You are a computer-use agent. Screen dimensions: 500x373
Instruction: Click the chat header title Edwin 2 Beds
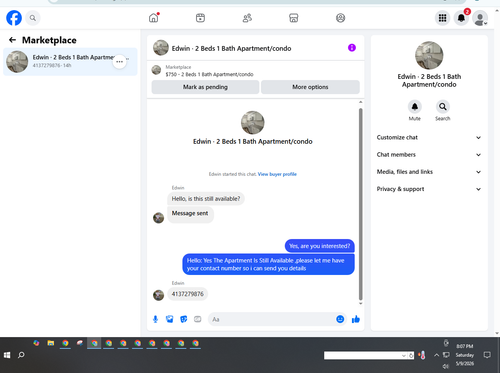(x=231, y=49)
